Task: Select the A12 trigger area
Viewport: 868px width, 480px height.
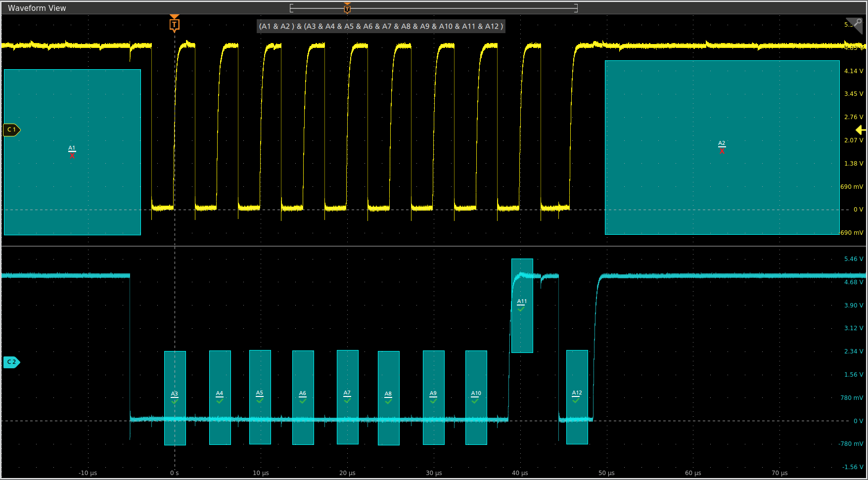Action: click(577, 396)
